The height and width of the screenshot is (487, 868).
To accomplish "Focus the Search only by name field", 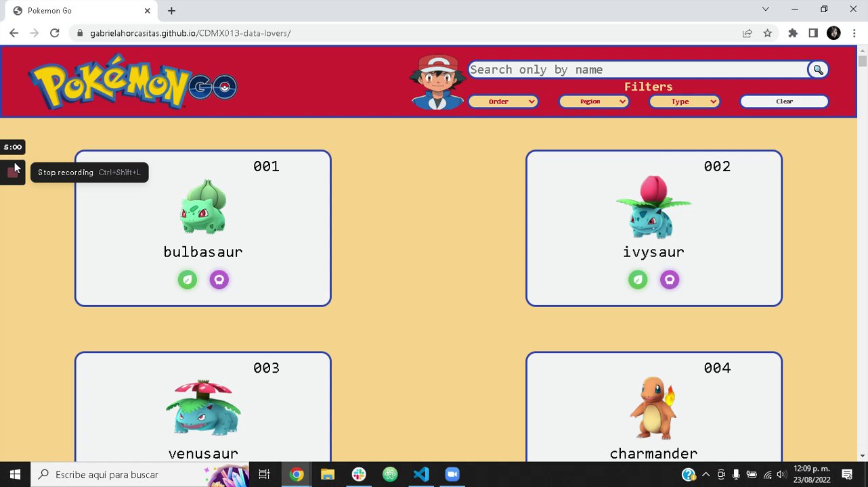I will click(637, 70).
